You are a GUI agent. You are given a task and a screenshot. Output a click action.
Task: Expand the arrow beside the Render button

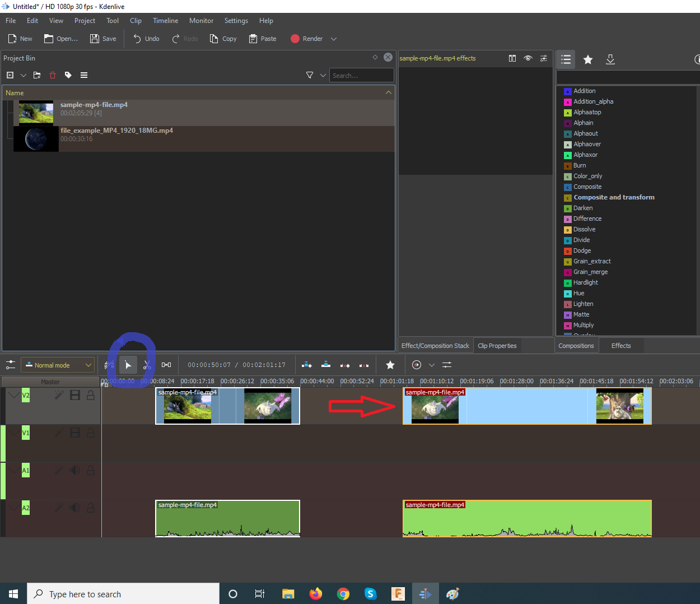[334, 39]
